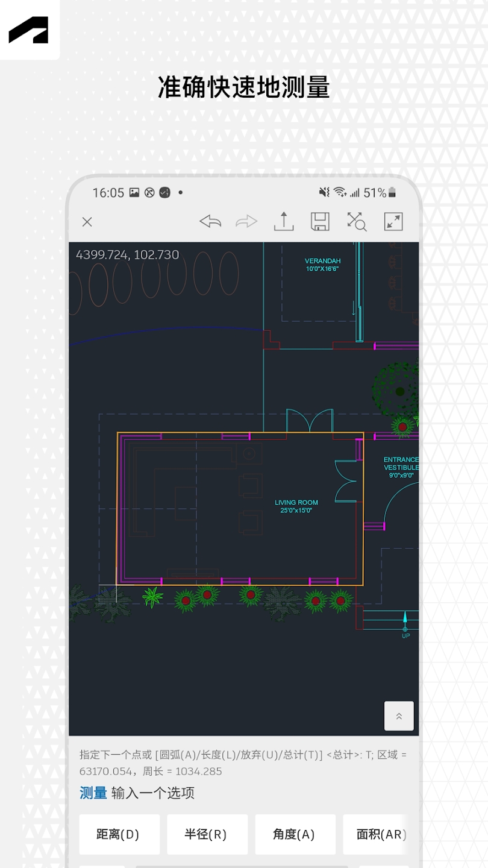Viewport: 488px width, 868px height.
Task: Select the LIVING ROOM label on the plan
Action: coord(295,505)
